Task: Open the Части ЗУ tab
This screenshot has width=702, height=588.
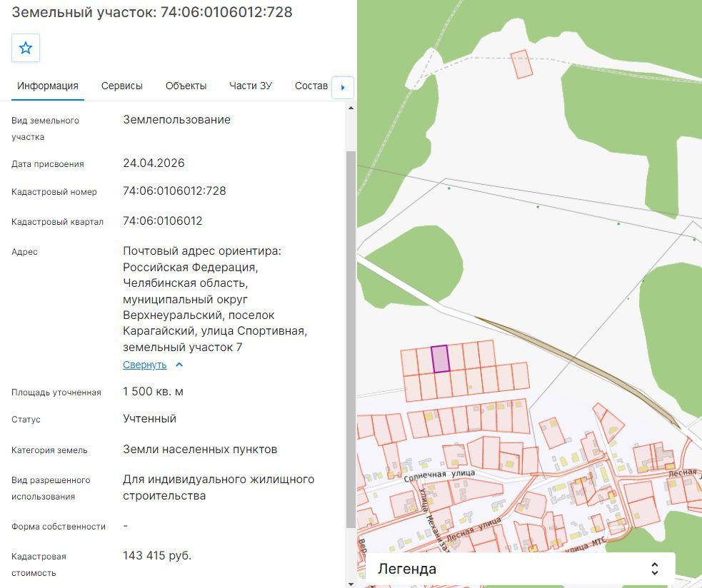Action: tap(250, 86)
